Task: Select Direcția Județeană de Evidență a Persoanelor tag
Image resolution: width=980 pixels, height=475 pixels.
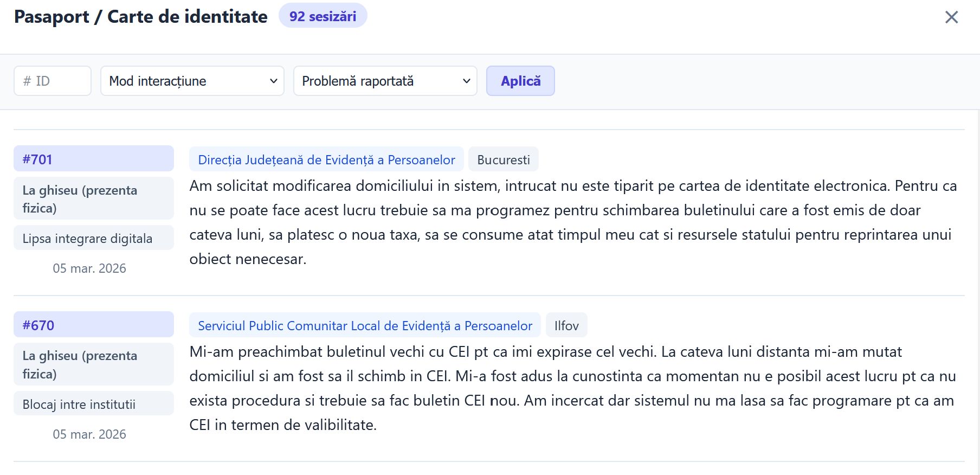Action: pyautogui.click(x=326, y=160)
